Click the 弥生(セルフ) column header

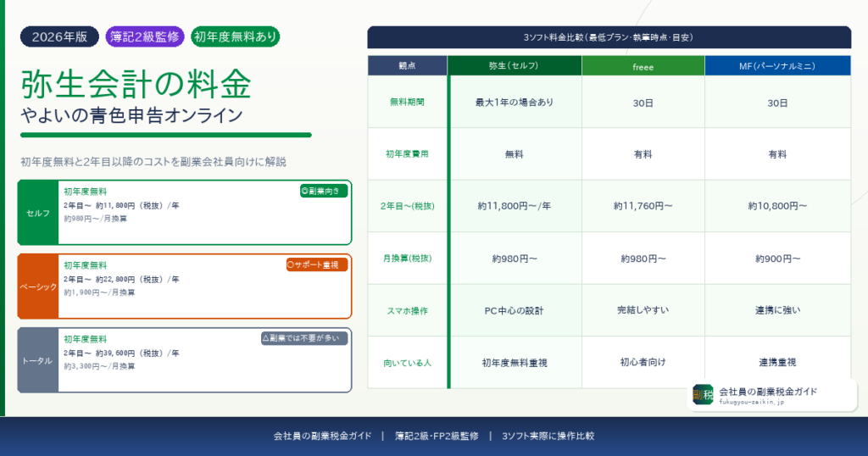pyautogui.click(x=515, y=65)
